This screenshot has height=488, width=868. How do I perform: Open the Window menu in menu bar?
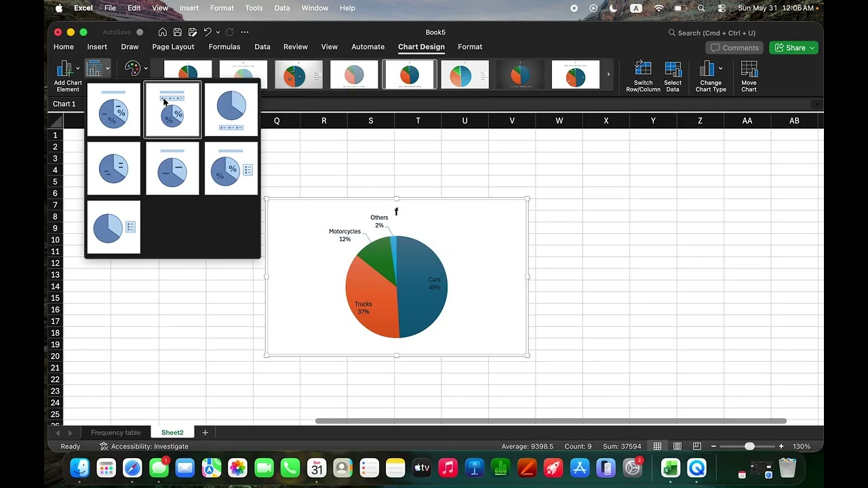tap(315, 8)
